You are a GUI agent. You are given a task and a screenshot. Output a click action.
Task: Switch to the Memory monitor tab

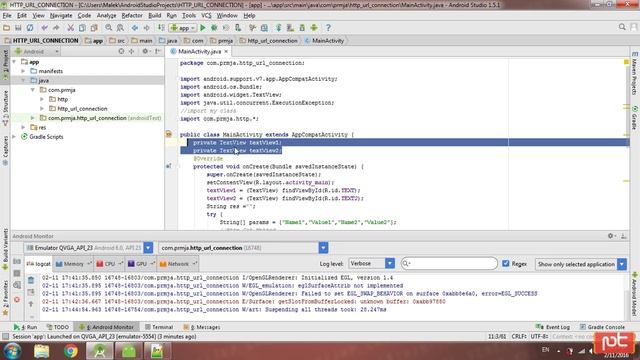73,264
